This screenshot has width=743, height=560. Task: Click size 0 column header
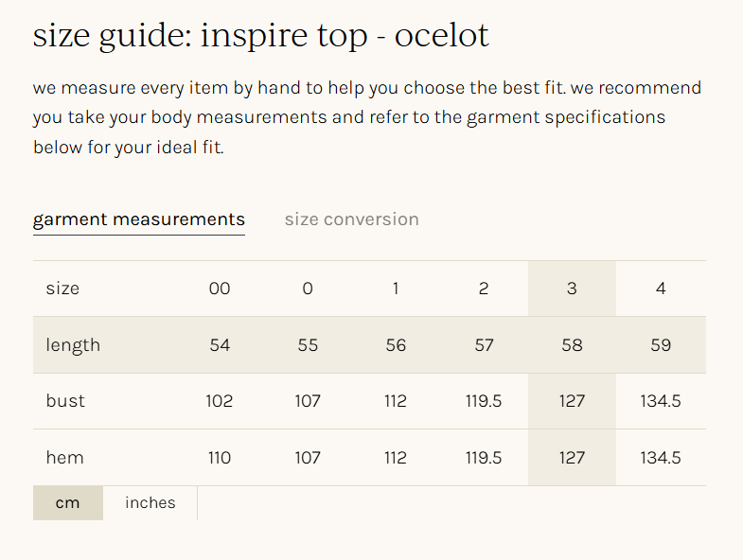coord(308,289)
